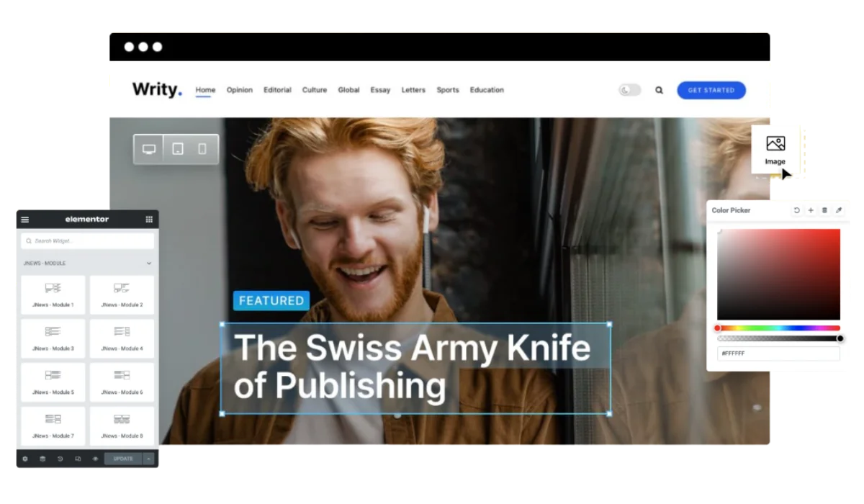Open the History icon in bottom bar
This screenshot has height=504, width=864.
[x=60, y=459]
